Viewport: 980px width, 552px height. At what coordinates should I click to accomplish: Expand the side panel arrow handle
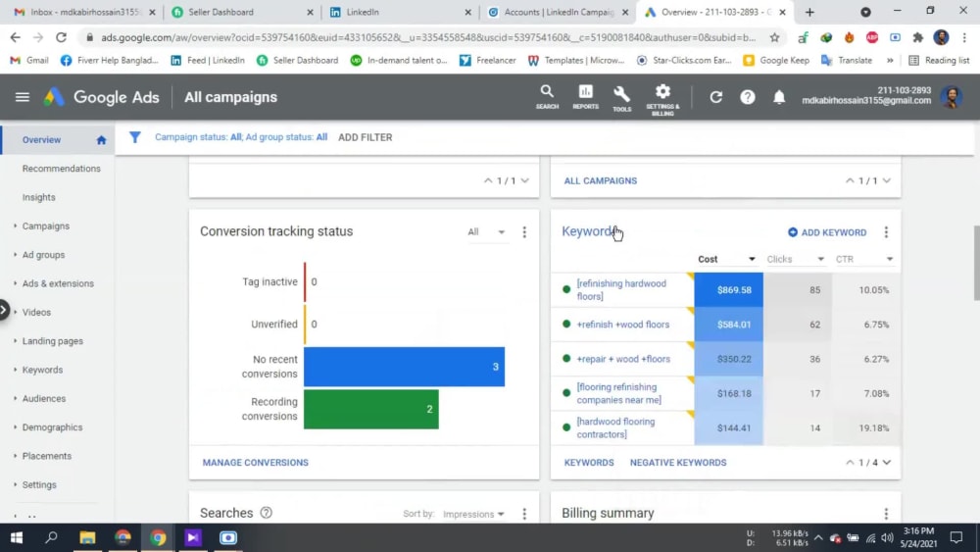pos(4,310)
